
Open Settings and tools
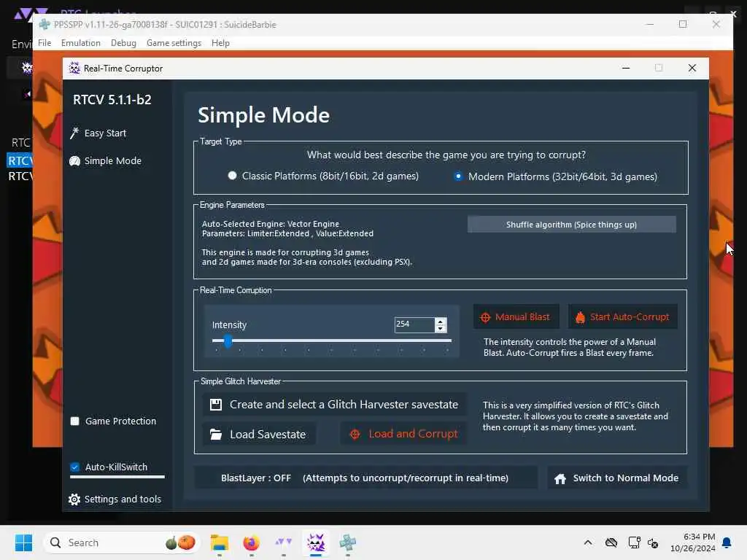115,499
